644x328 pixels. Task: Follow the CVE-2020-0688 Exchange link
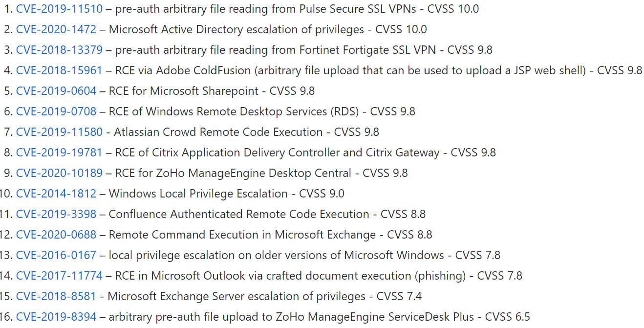(x=56, y=235)
